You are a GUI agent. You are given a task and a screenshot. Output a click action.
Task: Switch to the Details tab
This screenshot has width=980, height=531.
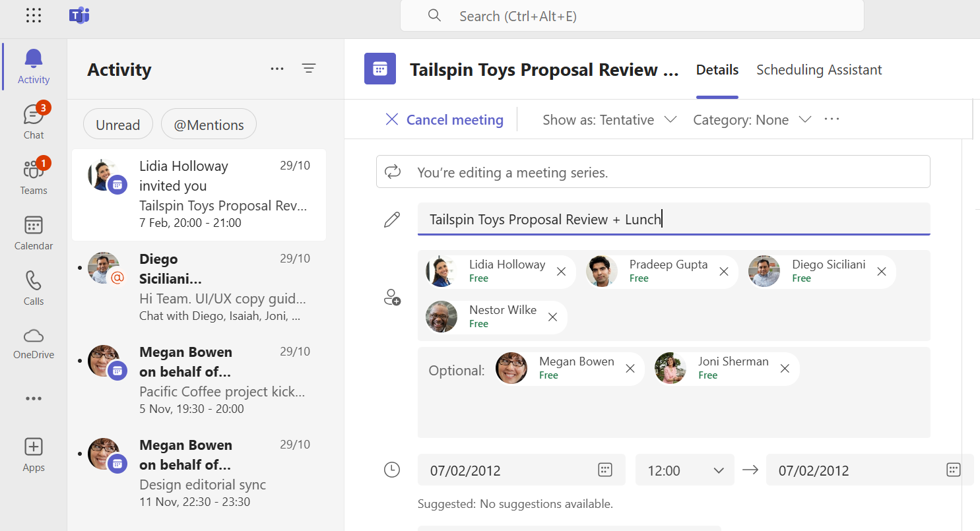pos(717,70)
